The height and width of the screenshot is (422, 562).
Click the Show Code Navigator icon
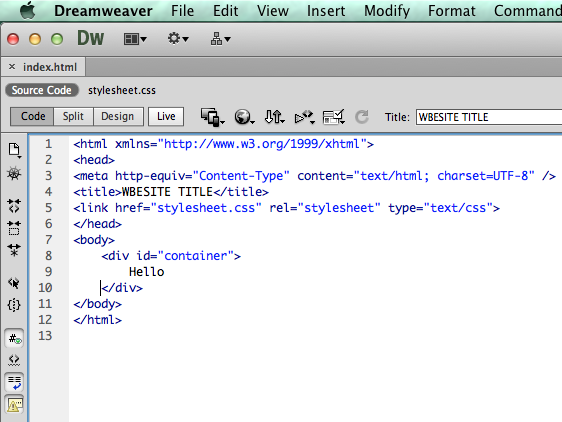point(14,173)
